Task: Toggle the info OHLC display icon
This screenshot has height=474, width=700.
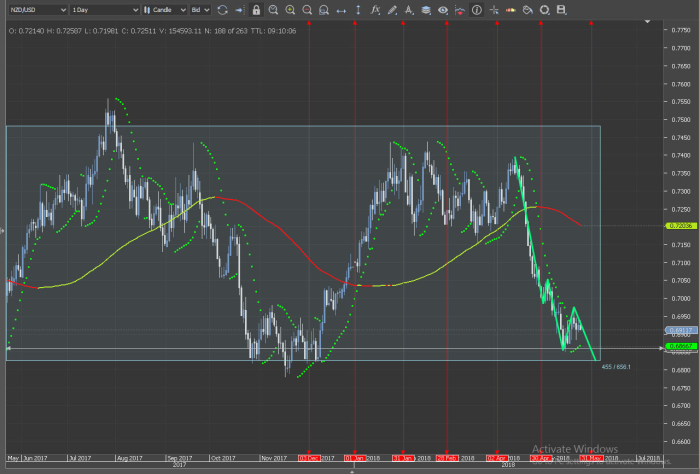Action: (x=477, y=10)
